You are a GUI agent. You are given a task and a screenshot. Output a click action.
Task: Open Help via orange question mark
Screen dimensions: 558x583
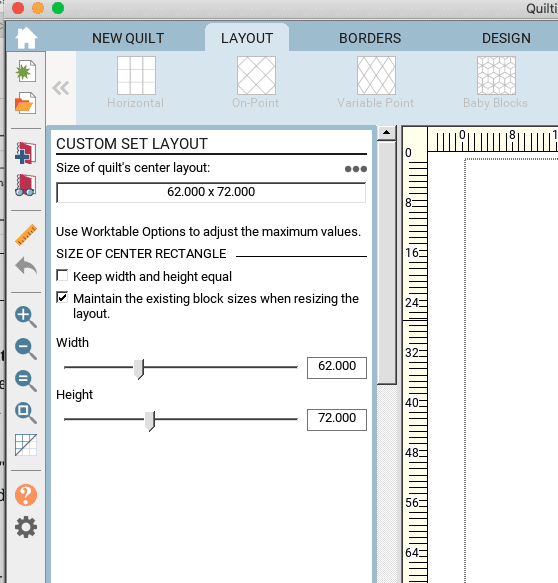(26, 495)
